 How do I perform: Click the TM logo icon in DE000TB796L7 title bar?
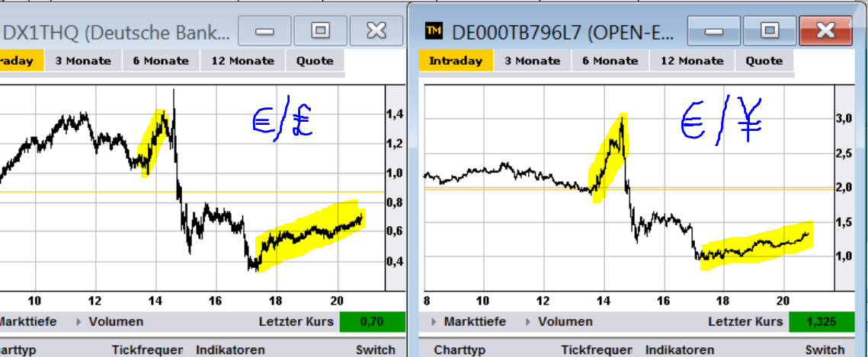coord(433,31)
